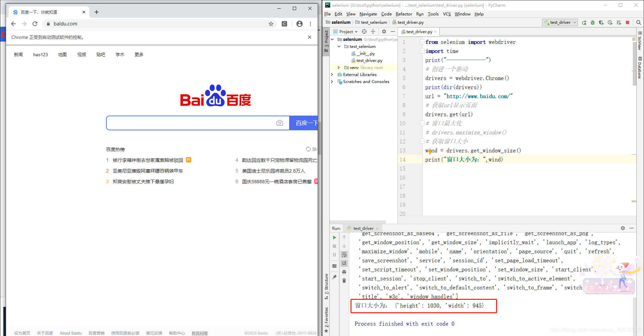Click trash clear-all icon in Run panel
This screenshot has height=336, width=644.
pos(344,281)
